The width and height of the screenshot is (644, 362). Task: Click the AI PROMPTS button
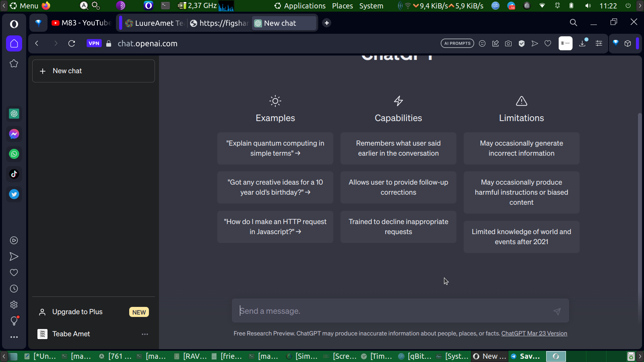(457, 43)
